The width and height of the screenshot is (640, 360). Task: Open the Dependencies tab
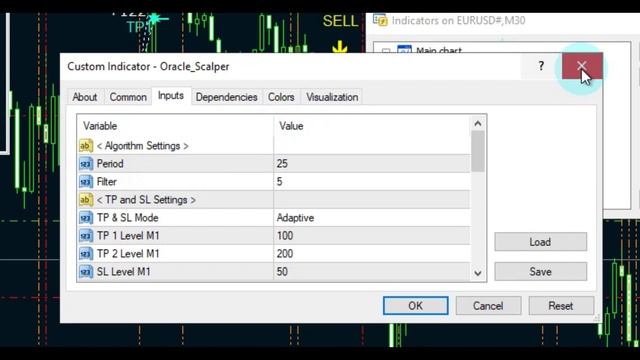point(227,97)
